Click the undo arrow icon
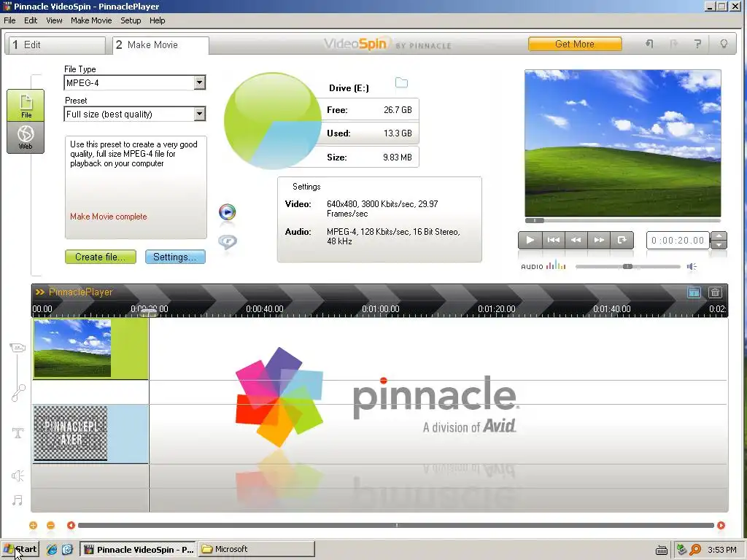This screenshot has height=560, width=747. 649,44
